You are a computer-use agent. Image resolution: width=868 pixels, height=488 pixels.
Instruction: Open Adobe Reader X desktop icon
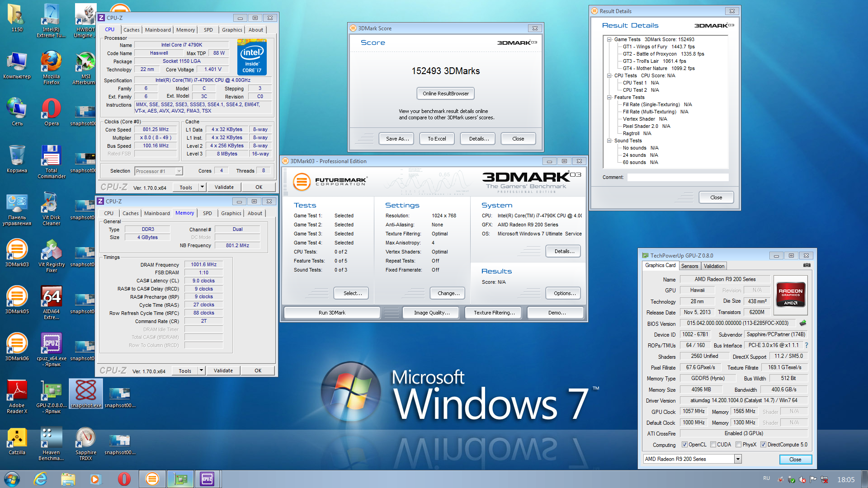[17, 397]
